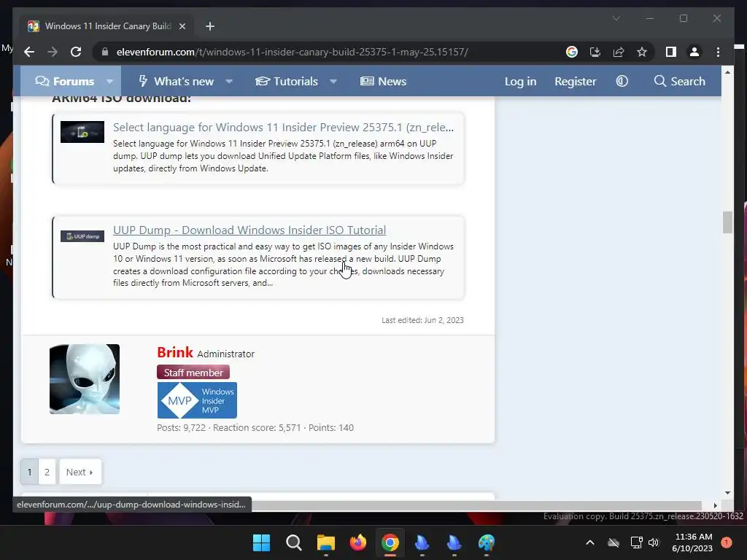Switch to Chrome taskbar icon
Image resolution: width=747 pixels, height=560 pixels.
[390, 542]
